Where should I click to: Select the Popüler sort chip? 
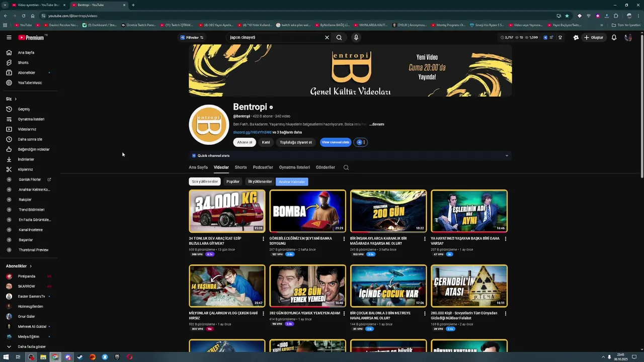pos(232,182)
